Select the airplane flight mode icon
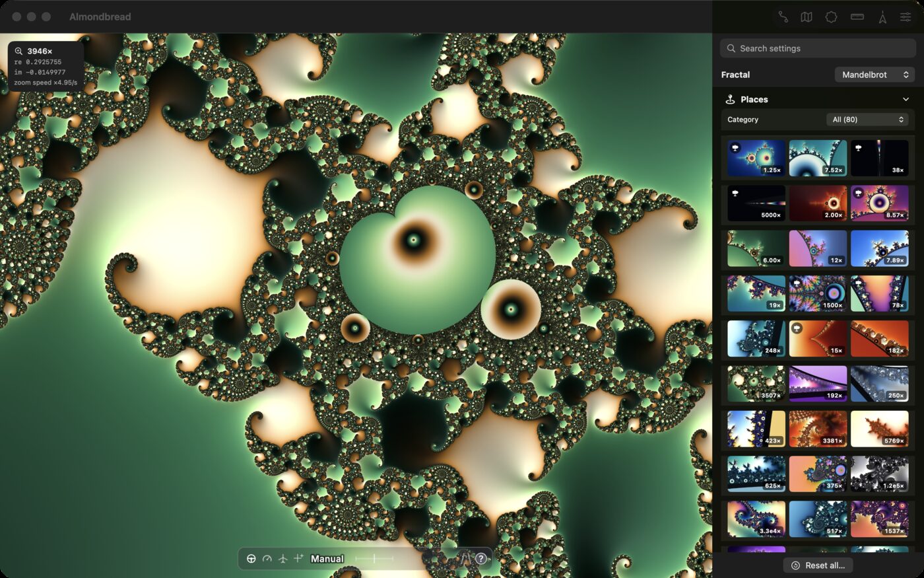 (283, 559)
